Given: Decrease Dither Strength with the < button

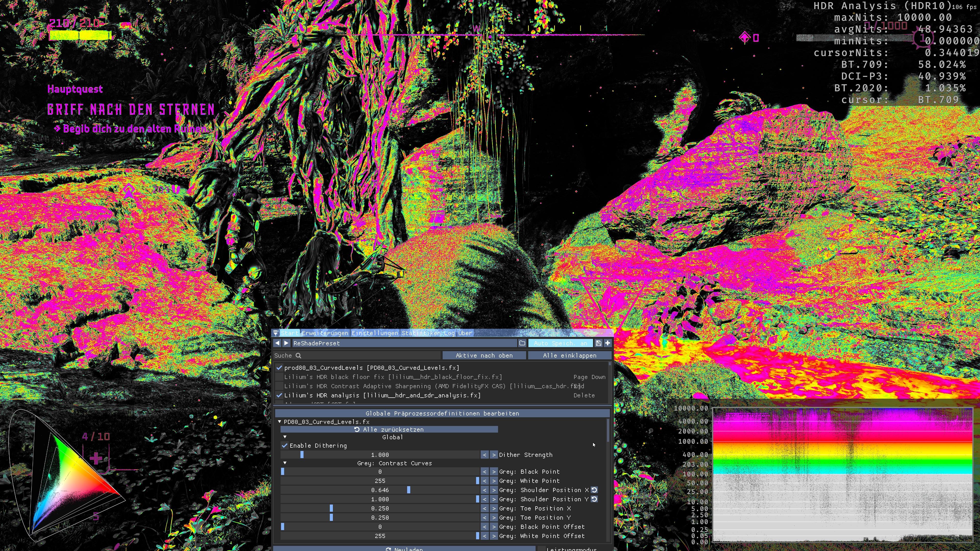Looking at the screenshot, I should coord(484,455).
